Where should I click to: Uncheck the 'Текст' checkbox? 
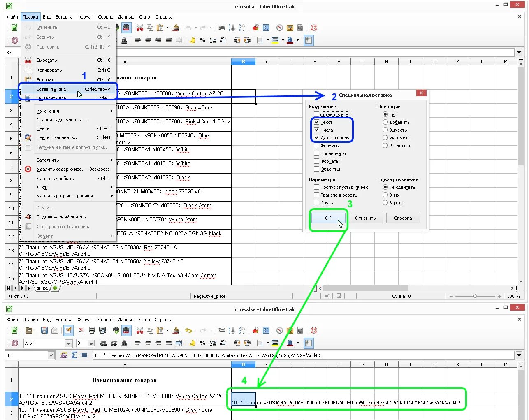[316, 122]
